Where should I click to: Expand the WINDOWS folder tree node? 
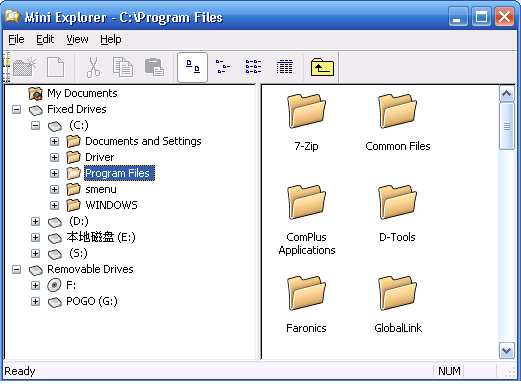54,205
